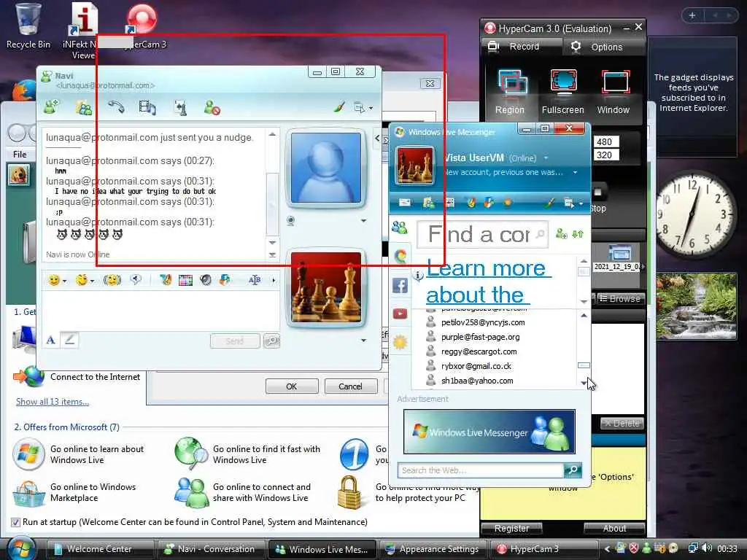747x560 pixels.
Task: Expand options under Navi's display picture
Action: point(363,220)
